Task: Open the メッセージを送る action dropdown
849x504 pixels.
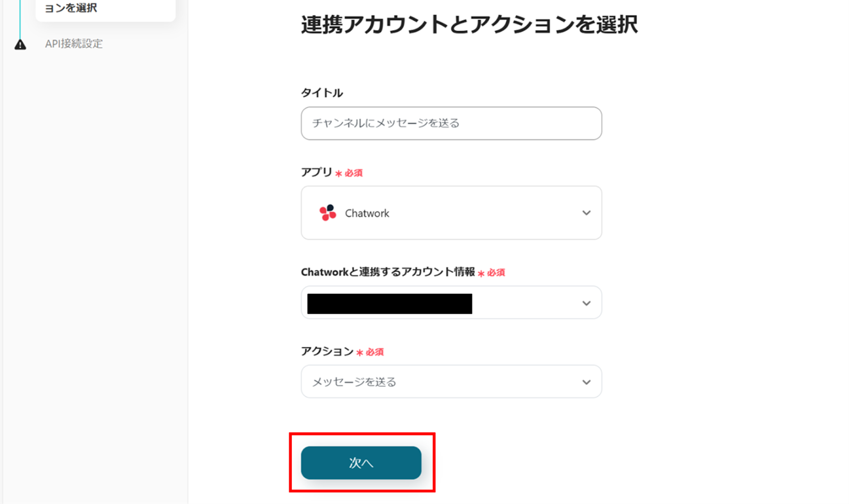Action: (451, 382)
